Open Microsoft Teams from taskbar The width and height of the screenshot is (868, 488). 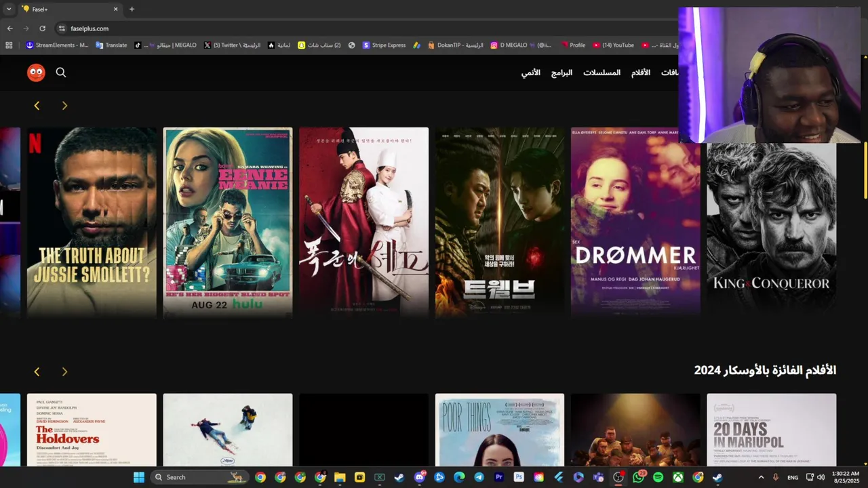(598, 477)
